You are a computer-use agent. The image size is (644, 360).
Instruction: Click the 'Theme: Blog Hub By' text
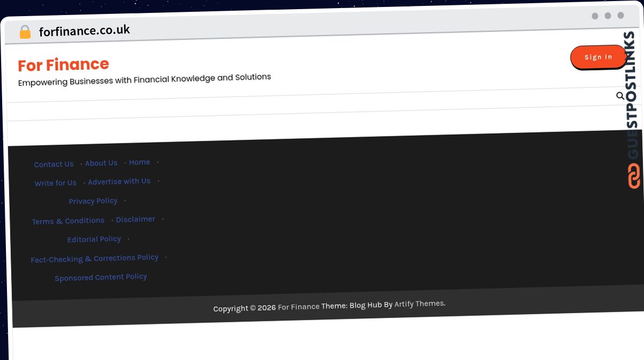coord(357,305)
